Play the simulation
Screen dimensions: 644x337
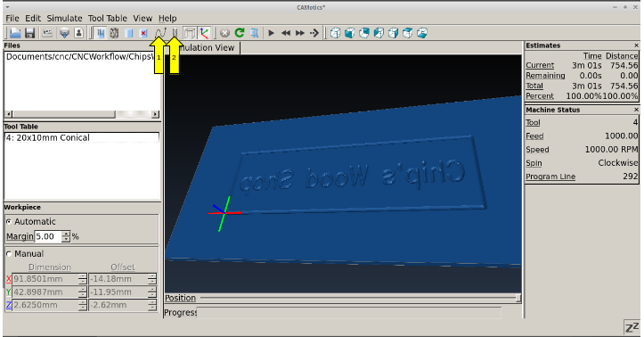point(271,33)
